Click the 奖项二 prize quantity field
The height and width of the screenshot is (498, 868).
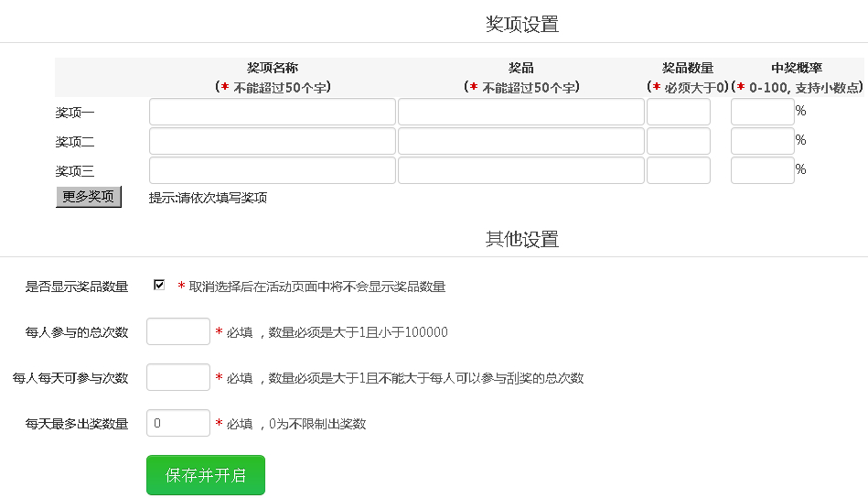[x=678, y=142]
